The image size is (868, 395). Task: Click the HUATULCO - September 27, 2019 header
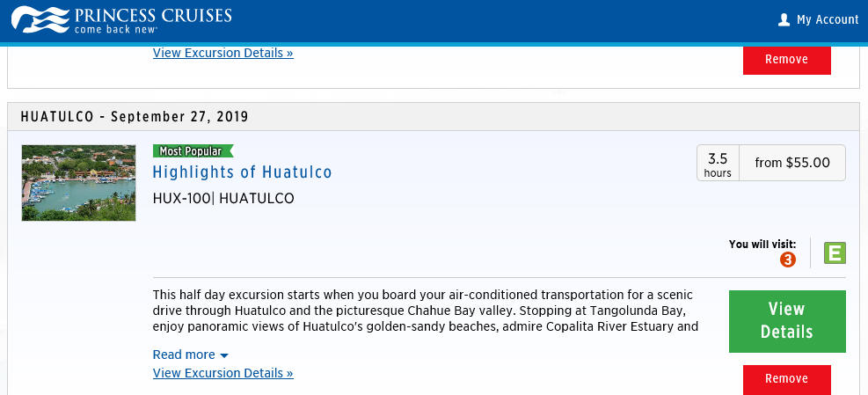(x=135, y=117)
